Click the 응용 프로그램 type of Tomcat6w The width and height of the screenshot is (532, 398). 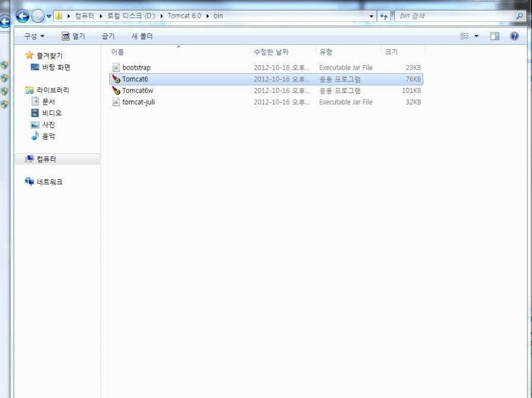pos(340,90)
